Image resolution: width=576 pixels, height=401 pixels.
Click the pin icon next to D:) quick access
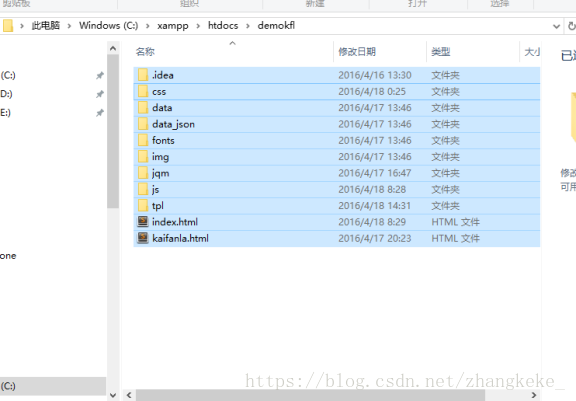point(100,94)
